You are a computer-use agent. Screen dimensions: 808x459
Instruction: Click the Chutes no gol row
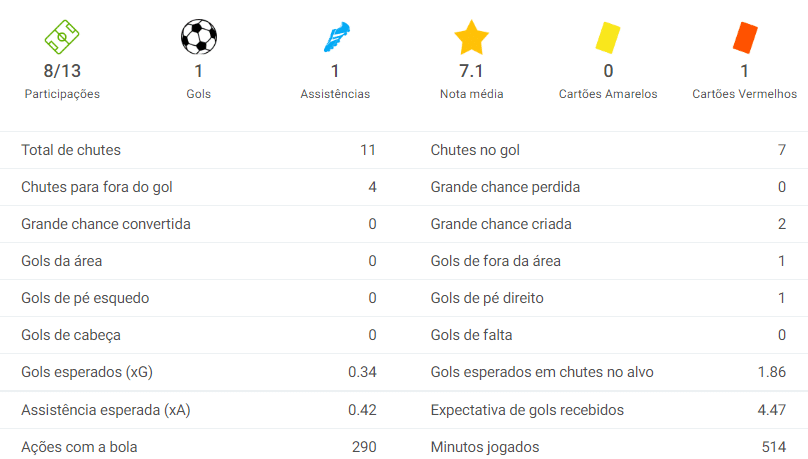click(608, 150)
